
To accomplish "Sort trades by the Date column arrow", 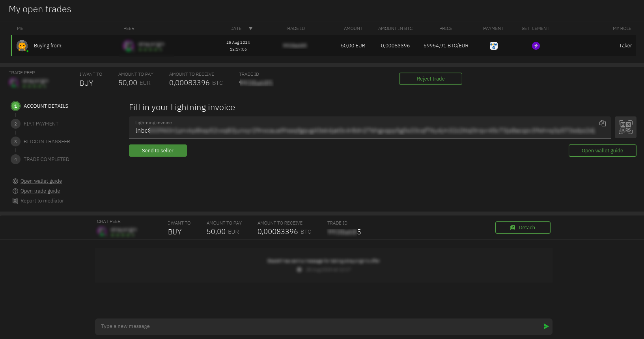I will pyautogui.click(x=250, y=28).
